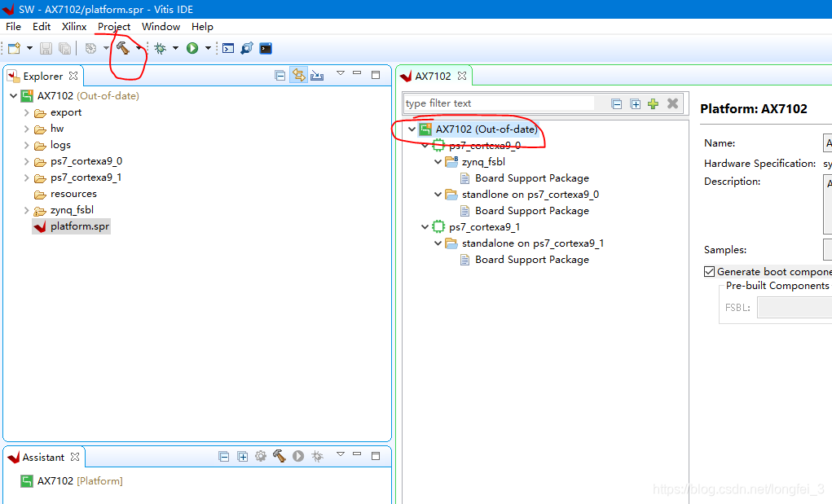Click the New project toolbar icon
The image size is (832, 504).
(15, 48)
